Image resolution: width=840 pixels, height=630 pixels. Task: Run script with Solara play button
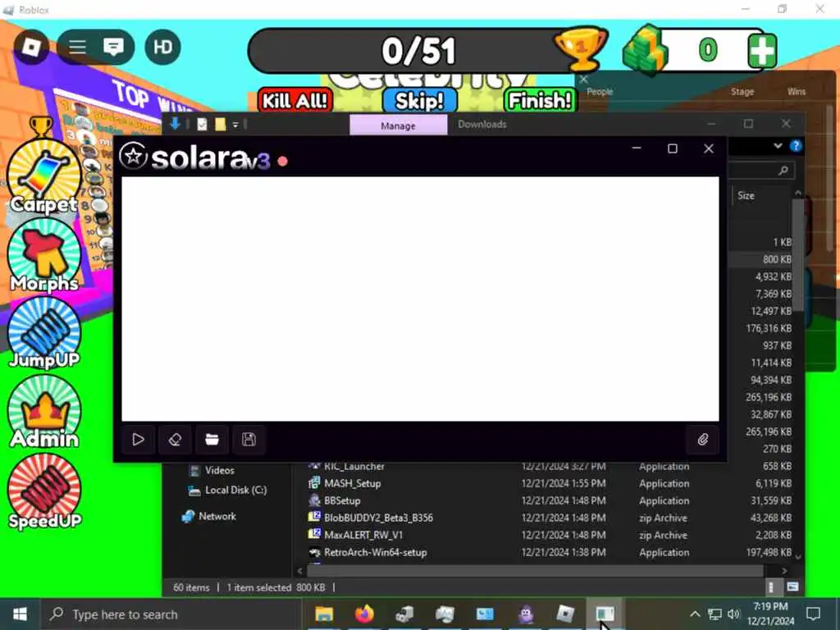coord(138,440)
